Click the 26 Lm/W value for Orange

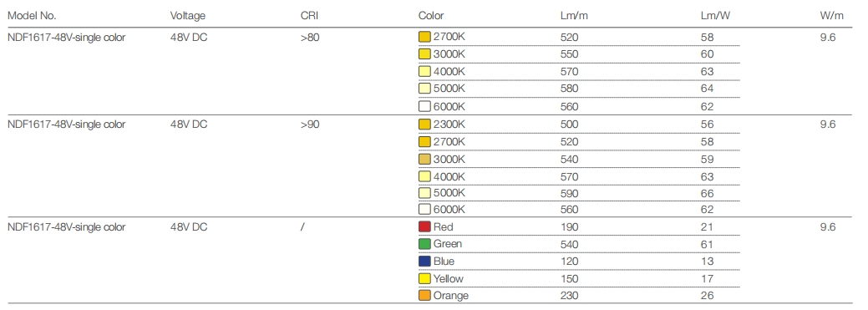[x=707, y=296]
